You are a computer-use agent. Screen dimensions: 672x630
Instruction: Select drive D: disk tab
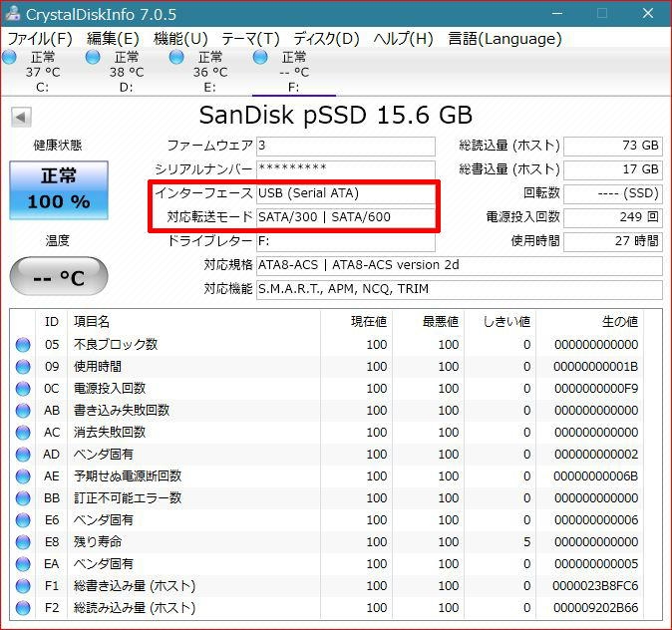point(126,72)
